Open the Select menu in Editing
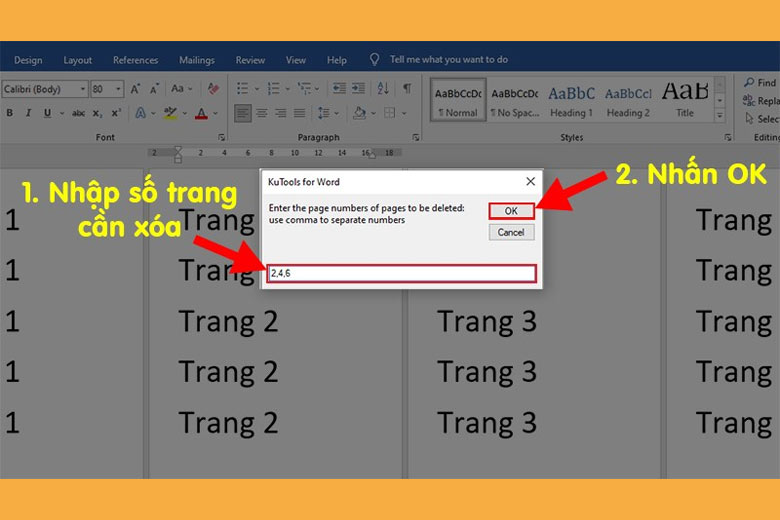Image resolution: width=780 pixels, height=520 pixels. pos(762,119)
